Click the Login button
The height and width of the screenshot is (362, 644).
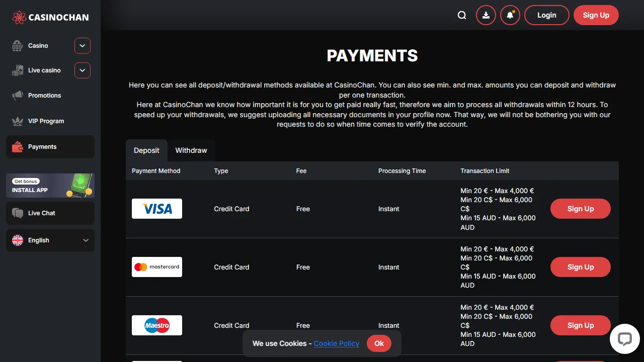coord(547,15)
